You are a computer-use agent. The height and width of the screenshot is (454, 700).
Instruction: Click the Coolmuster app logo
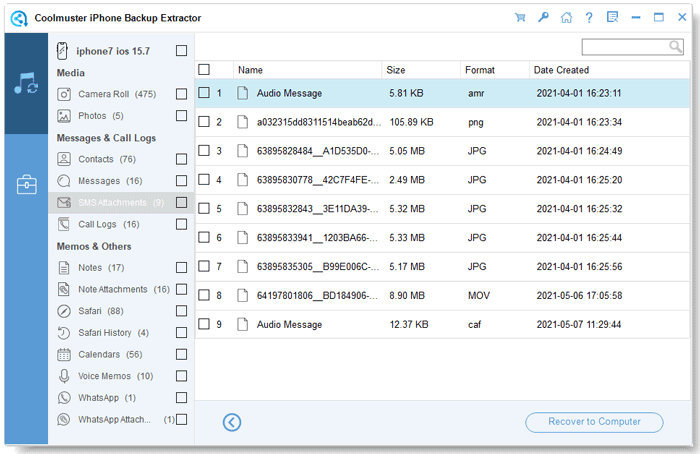click(19, 18)
